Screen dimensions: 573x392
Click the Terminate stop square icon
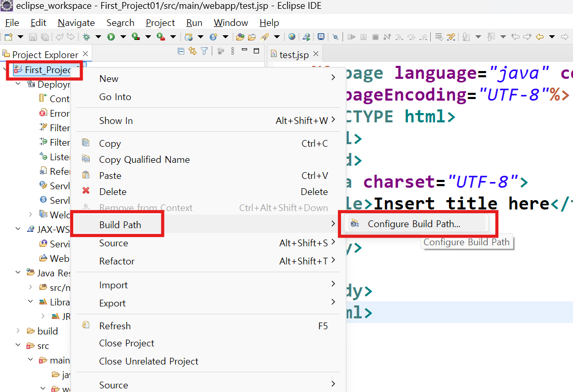tap(375, 37)
